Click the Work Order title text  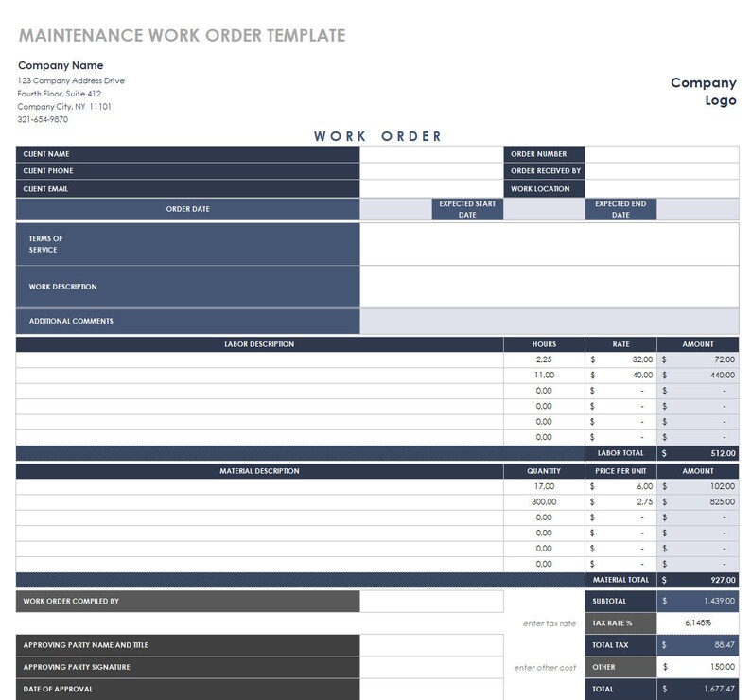click(378, 136)
